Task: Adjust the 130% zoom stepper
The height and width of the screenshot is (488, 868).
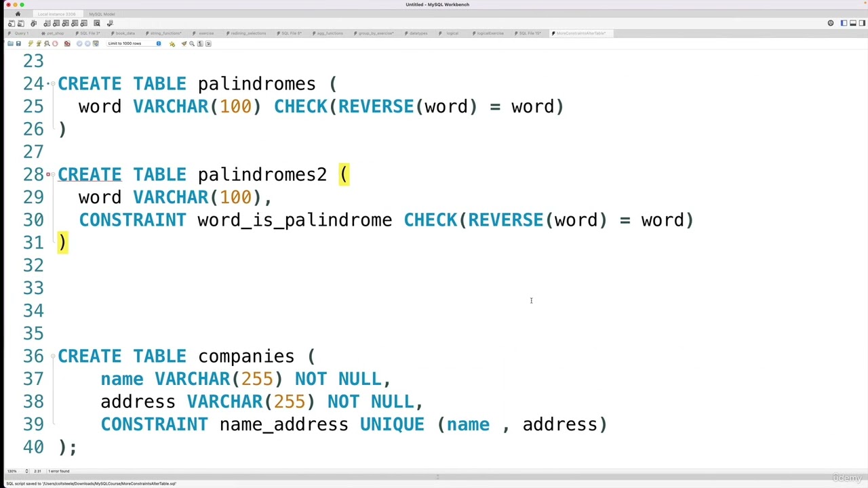Action: (26, 471)
